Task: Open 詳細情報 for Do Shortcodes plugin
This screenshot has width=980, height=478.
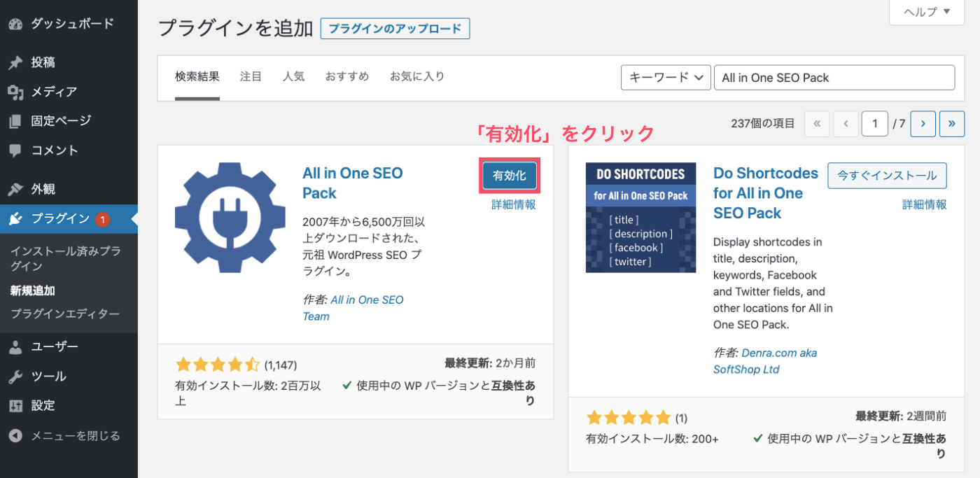Action: tap(924, 205)
